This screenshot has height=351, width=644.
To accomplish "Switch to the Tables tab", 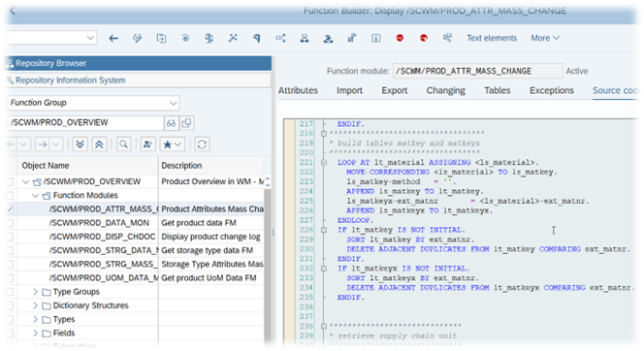I will coord(497,90).
